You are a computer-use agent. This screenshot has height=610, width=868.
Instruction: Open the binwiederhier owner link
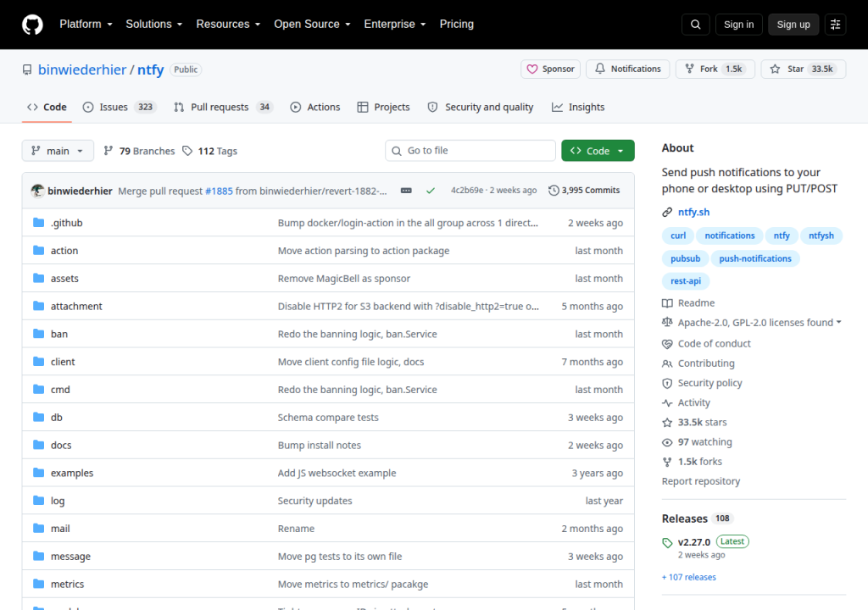point(82,69)
